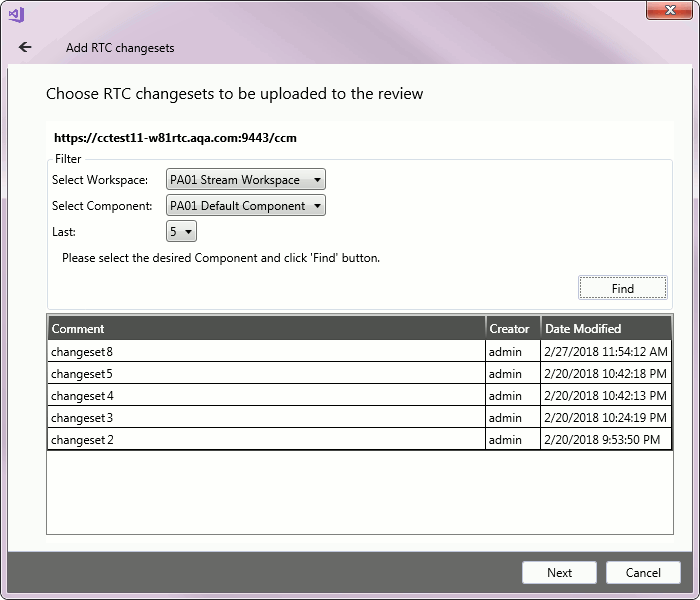Image resolution: width=700 pixels, height=600 pixels.
Task: Click the Cancel button
Action: [643, 573]
